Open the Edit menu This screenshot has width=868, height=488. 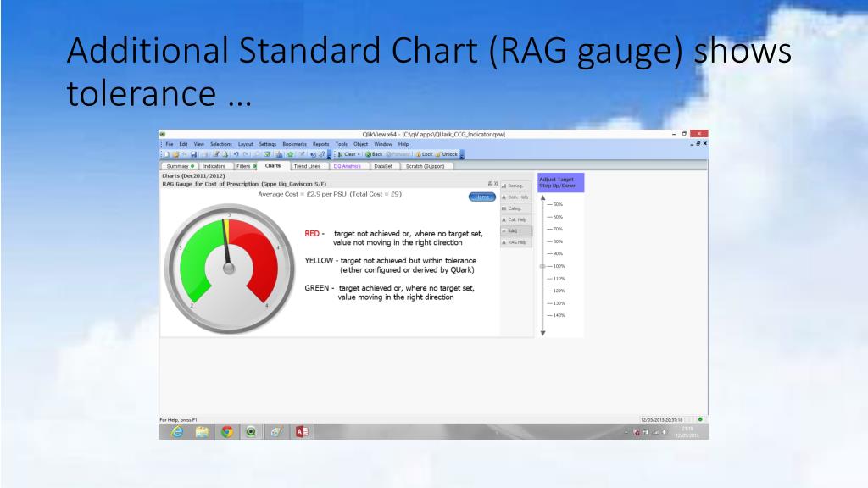point(183,144)
